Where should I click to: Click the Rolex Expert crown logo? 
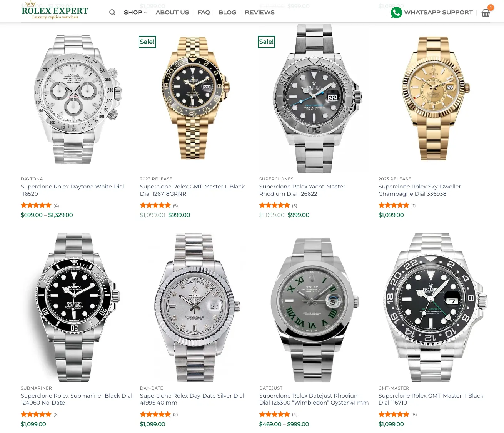tap(55, 10)
